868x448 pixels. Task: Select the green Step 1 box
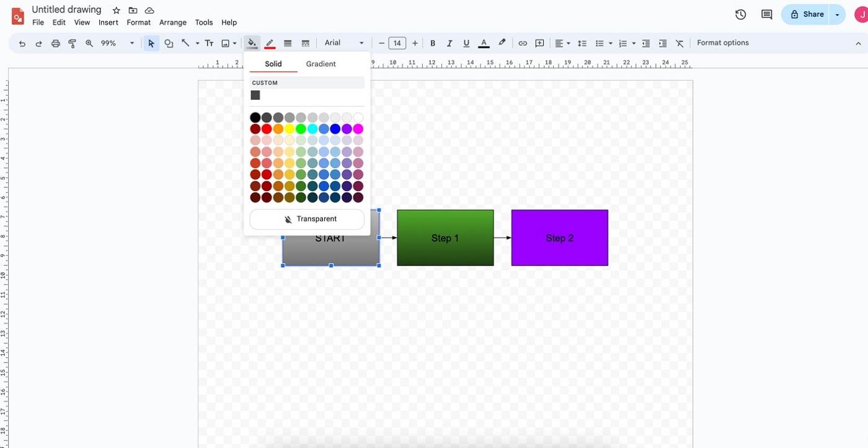445,238
